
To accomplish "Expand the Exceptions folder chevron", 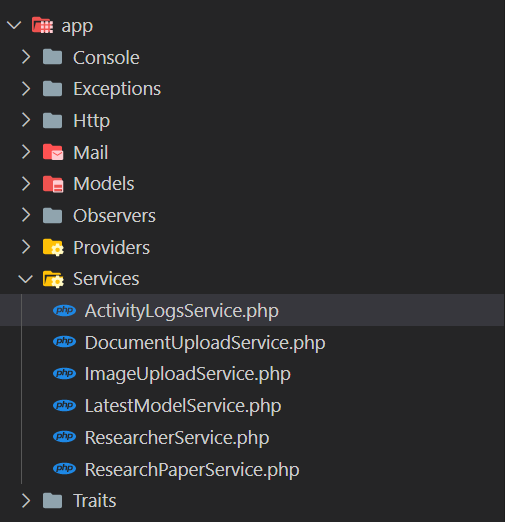I will point(26,89).
